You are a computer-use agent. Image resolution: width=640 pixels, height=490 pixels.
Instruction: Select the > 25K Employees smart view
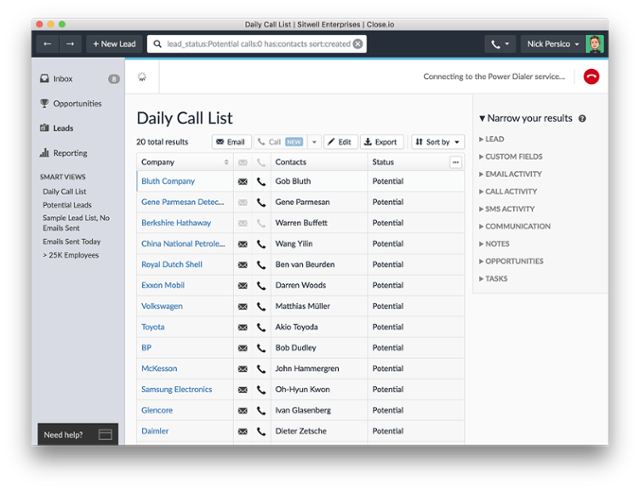(71, 255)
